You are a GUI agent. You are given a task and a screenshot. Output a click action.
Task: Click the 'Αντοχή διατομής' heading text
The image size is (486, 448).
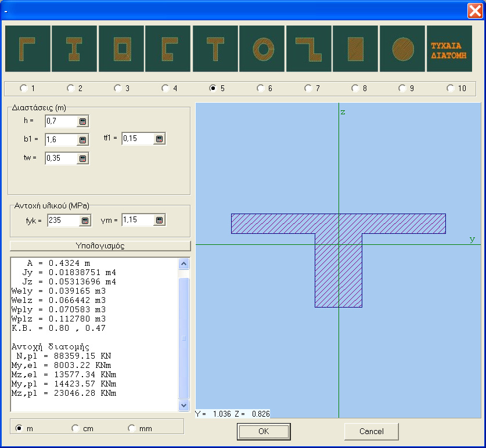[50, 347]
